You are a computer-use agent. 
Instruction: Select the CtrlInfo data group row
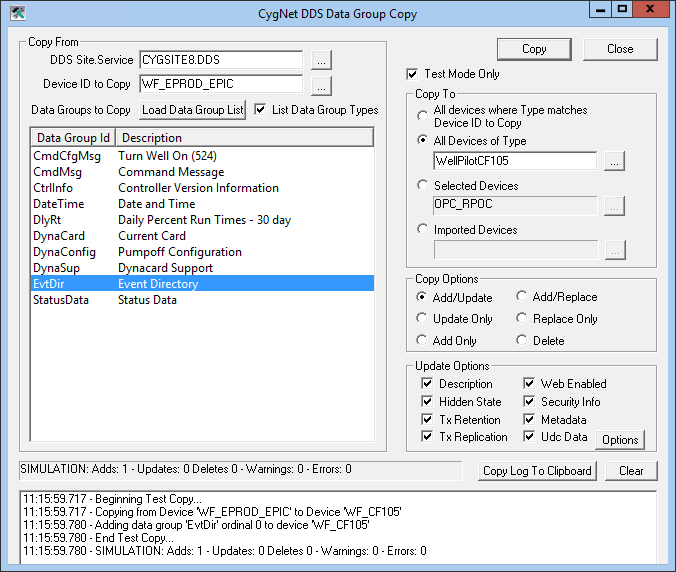point(203,188)
